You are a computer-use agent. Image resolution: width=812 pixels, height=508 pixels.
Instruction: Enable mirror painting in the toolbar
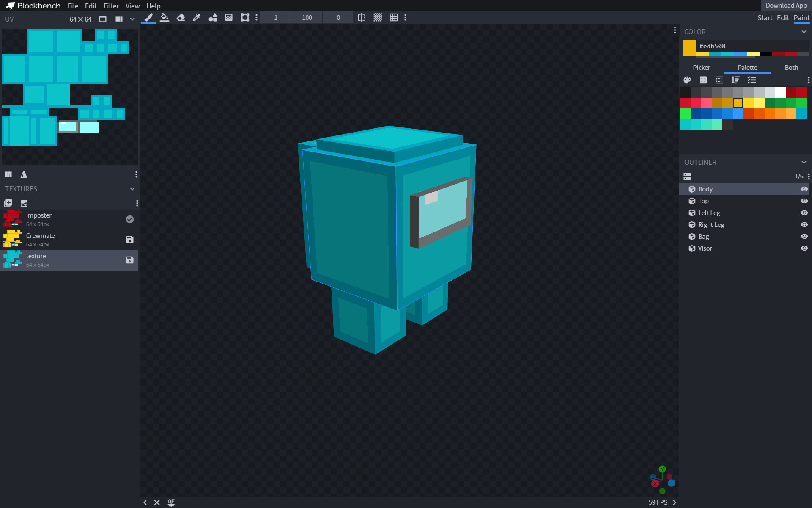[361, 17]
